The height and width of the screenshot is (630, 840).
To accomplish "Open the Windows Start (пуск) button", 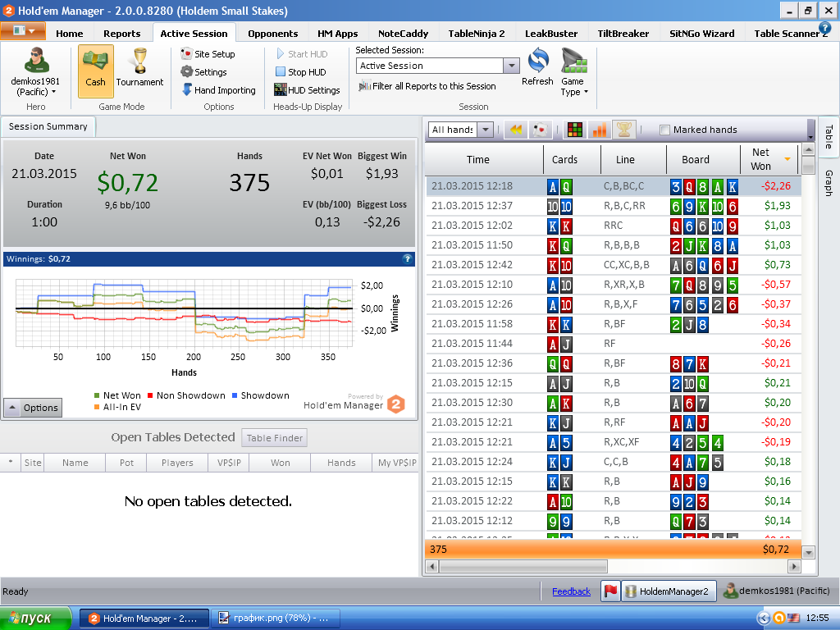I will pos(35,619).
